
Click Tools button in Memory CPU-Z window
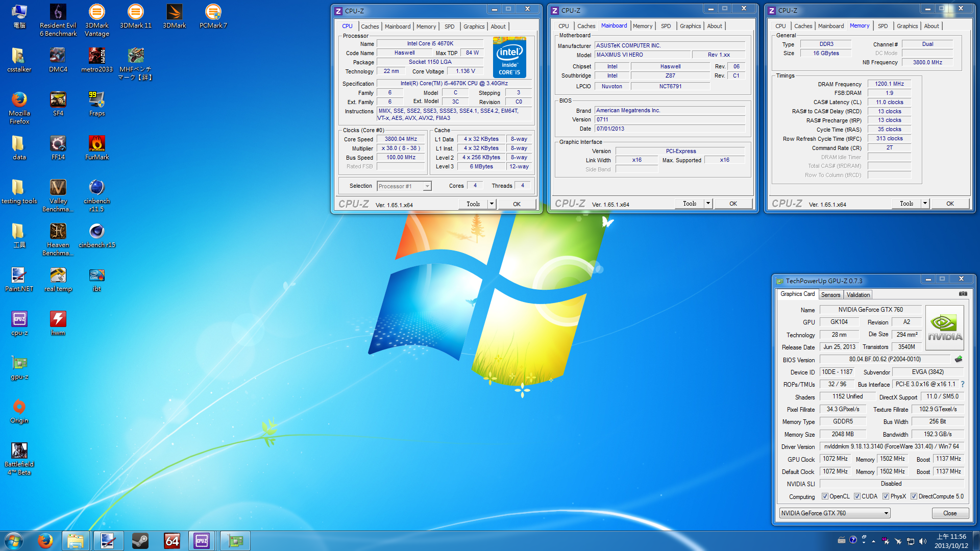click(x=906, y=204)
